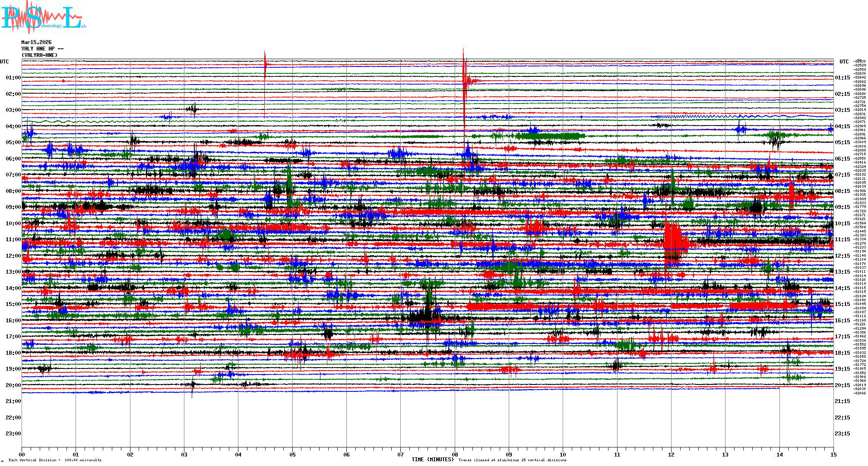
Task: Select the 16:00 hour label on left
Action: [13, 321]
